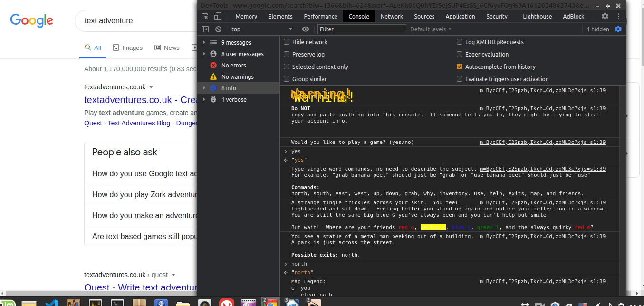This screenshot has height=306, width=644.
Task: Open the arrow menu beside textadventures.co.uk URL
Action: click(x=151, y=87)
